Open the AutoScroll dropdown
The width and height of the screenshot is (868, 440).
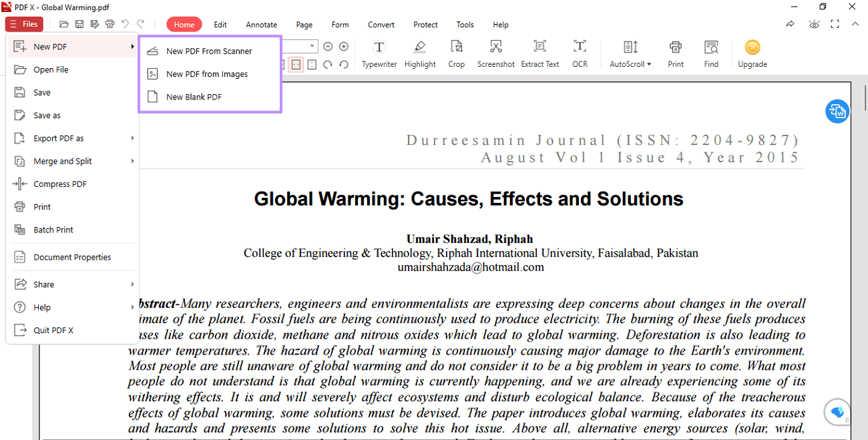click(x=629, y=53)
